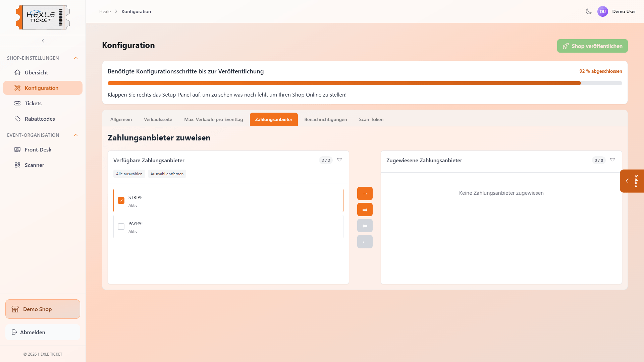Open Scanner from sidebar

(x=34, y=165)
